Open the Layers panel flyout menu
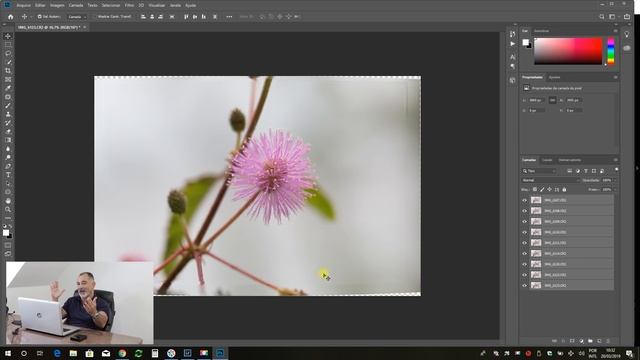The height and width of the screenshot is (360, 640). click(616, 160)
